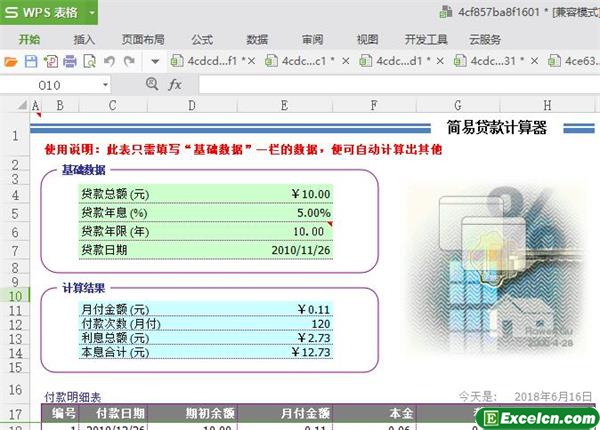Image resolution: width=600 pixels, height=430 pixels.
Task: Switch to document tab 4cdc...c1
Action: pos(301,61)
